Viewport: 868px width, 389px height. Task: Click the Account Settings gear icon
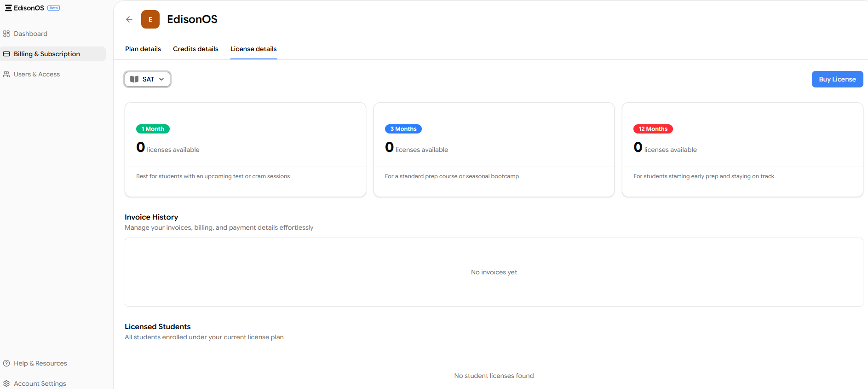coord(6,383)
